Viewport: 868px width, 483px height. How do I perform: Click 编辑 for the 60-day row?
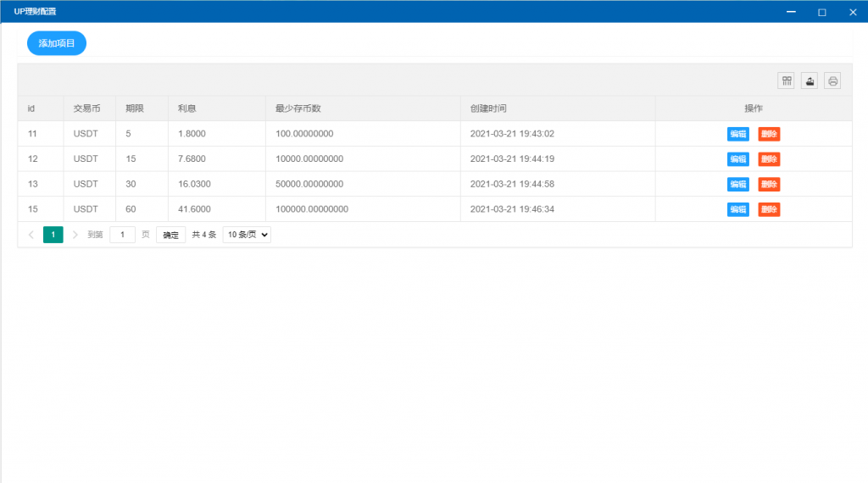pos(737,209)
